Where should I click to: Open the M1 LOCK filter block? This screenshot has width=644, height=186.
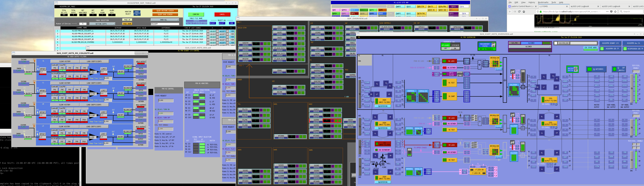click(450, 61)
